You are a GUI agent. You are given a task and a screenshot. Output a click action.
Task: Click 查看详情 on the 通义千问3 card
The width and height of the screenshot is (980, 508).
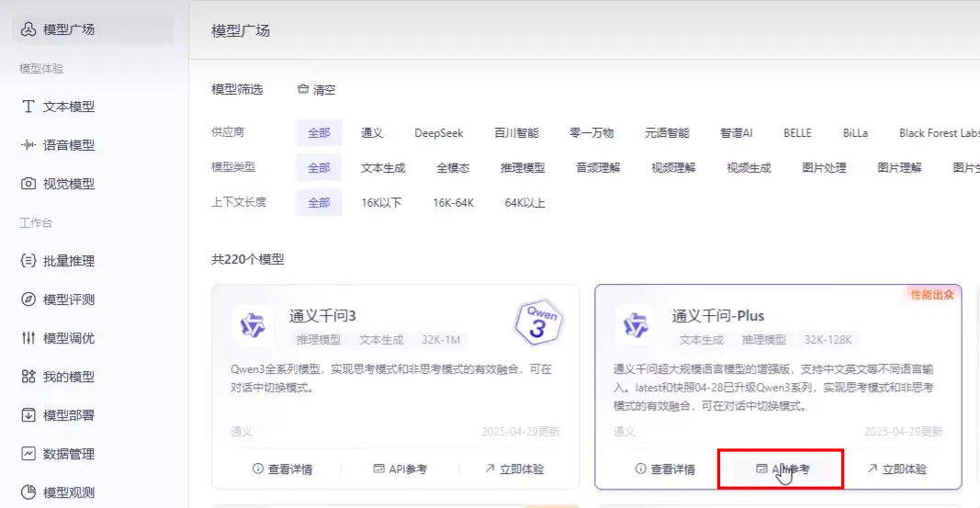[x=282, y=469]
